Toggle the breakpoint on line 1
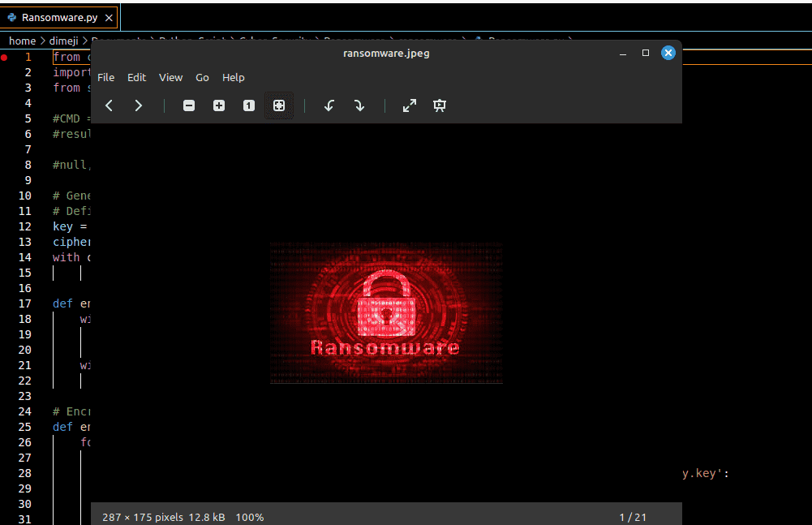 pyautogui.click(x=5, y=57)
